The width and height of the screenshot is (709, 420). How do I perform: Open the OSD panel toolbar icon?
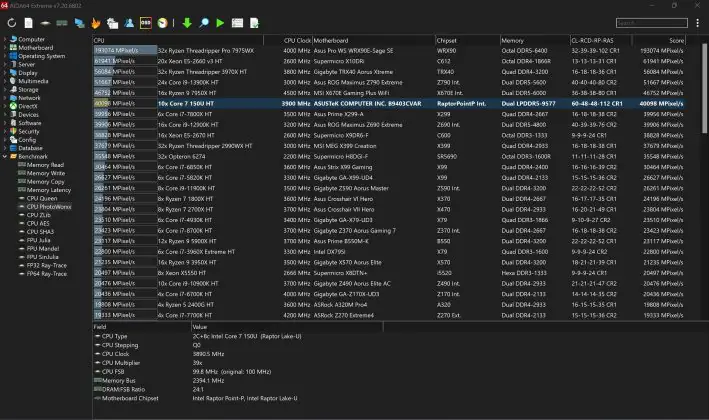tap(146, 23)
